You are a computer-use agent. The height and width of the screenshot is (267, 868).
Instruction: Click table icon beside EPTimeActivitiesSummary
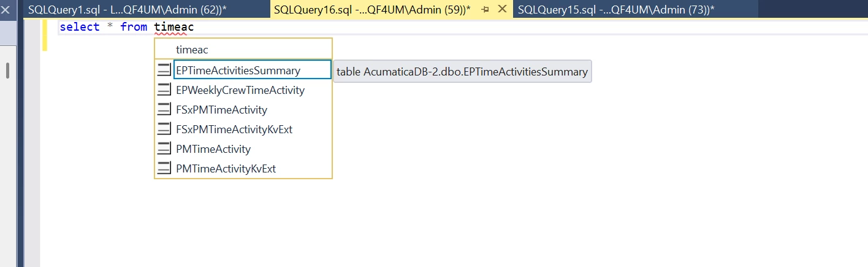(164, 71)
